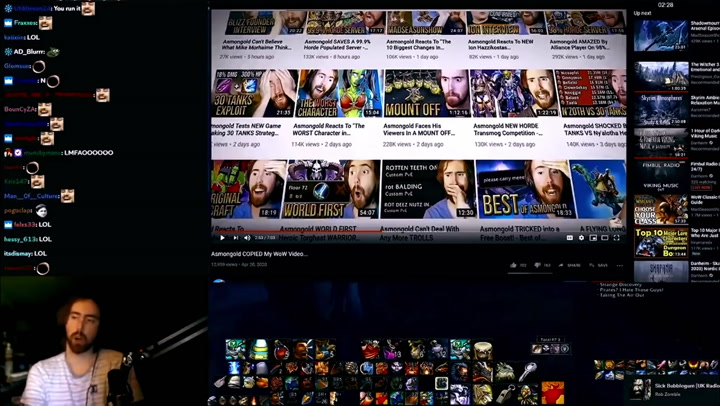Click chat username 'hessy_613'

[20, 239]
